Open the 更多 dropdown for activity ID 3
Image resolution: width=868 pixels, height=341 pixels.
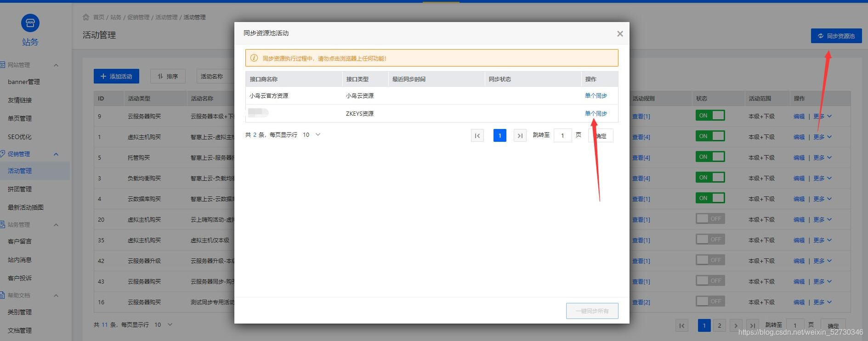(823, 178)
